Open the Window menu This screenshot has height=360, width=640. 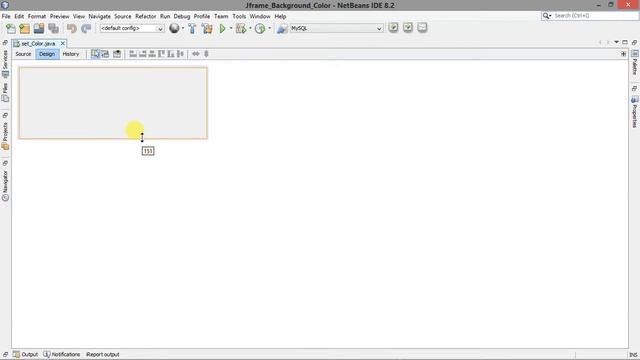pos(260,16)
